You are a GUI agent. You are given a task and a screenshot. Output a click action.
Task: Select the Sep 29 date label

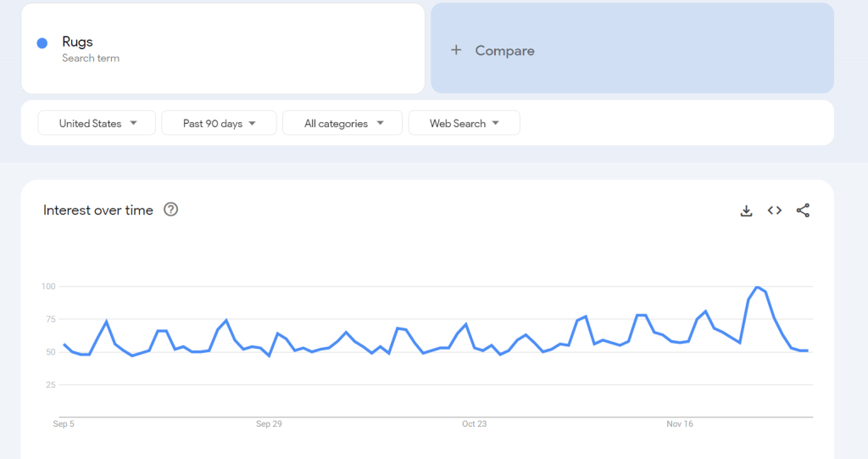269,423
